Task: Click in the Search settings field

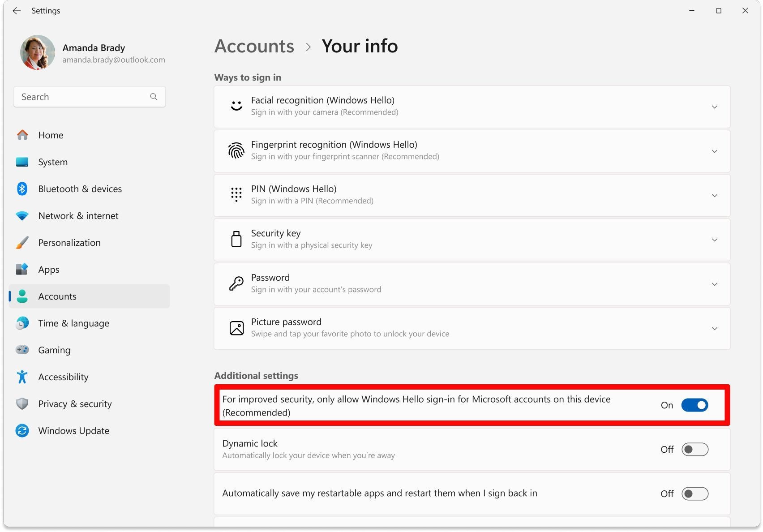Action: point(83,97)
